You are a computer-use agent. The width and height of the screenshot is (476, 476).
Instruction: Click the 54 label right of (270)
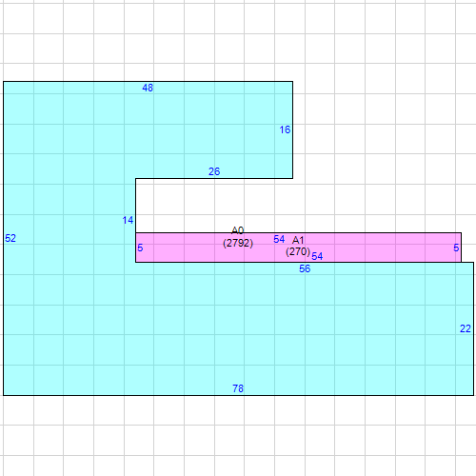(x=317, y=256)
